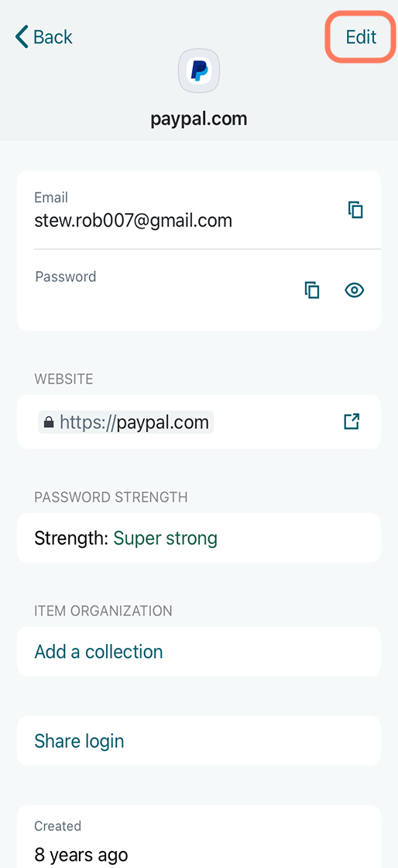
Task: Select the Created 8 years ago entry
Action: coord(199,836)
